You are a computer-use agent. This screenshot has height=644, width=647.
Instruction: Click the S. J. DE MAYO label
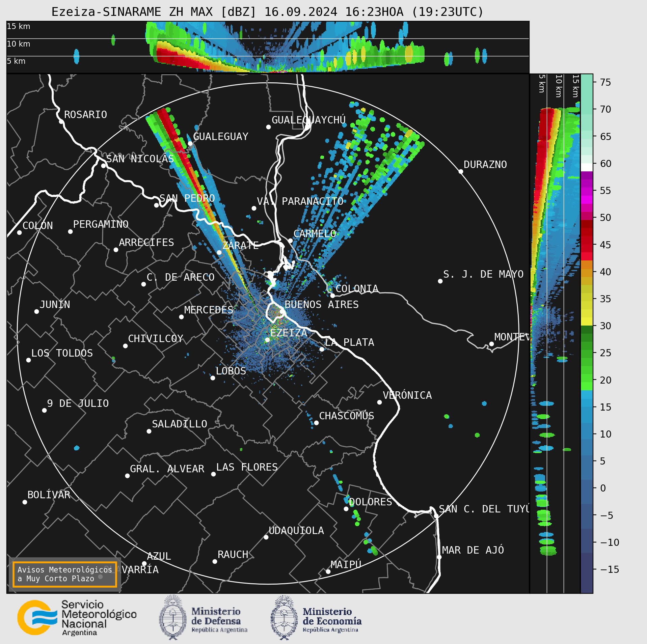pyautogui.click(x=483, y=274)
